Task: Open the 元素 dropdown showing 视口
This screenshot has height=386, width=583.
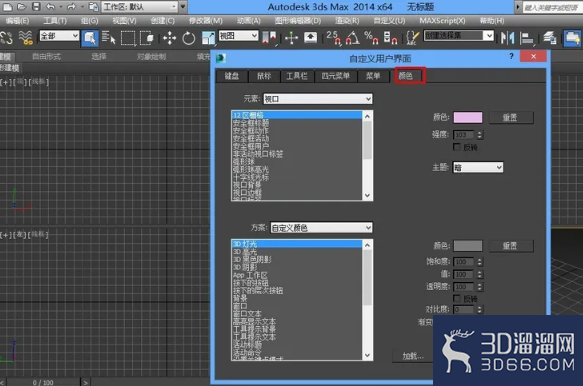Action: pos(318,99)
